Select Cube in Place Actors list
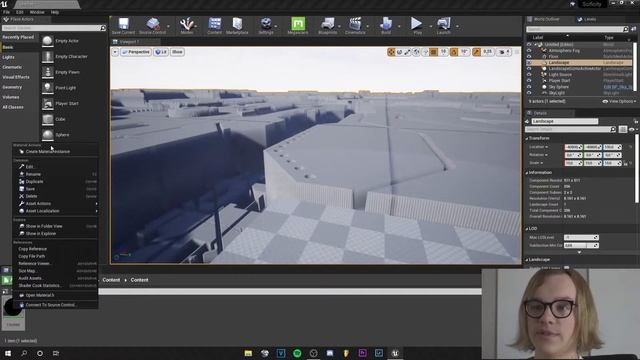 click(60, 119)
